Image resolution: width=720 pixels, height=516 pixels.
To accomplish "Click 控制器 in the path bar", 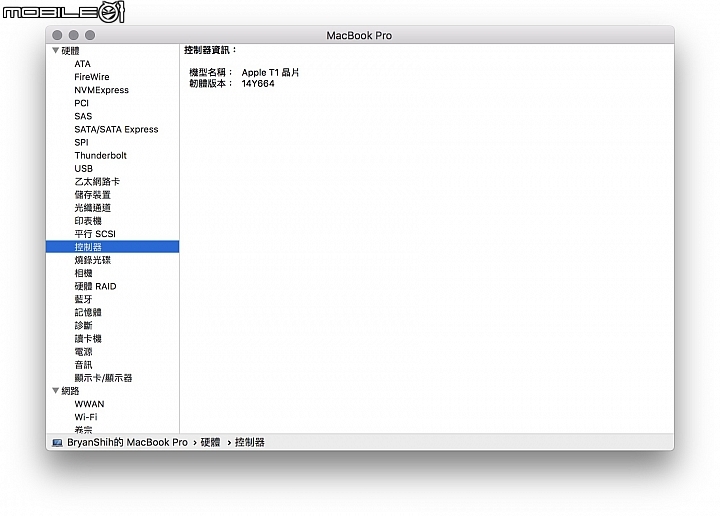I will coord(250,442).
